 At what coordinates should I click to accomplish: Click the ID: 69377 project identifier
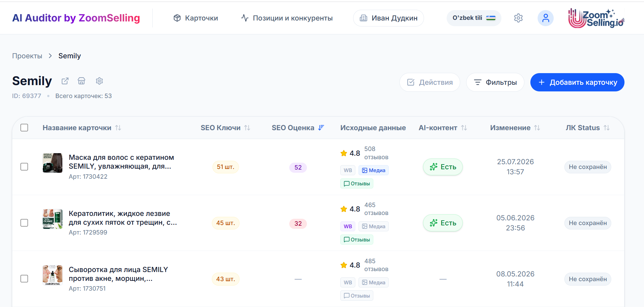coord(27,96)
